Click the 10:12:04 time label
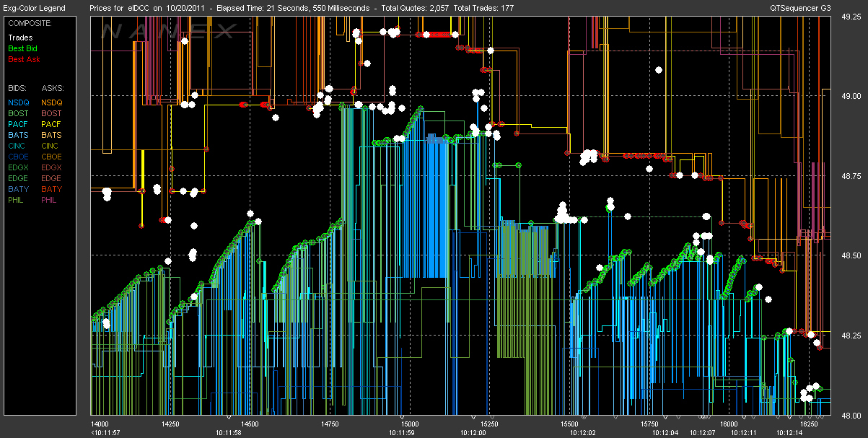868x438 pixels. pyautogui.click(x=665, y=433)
